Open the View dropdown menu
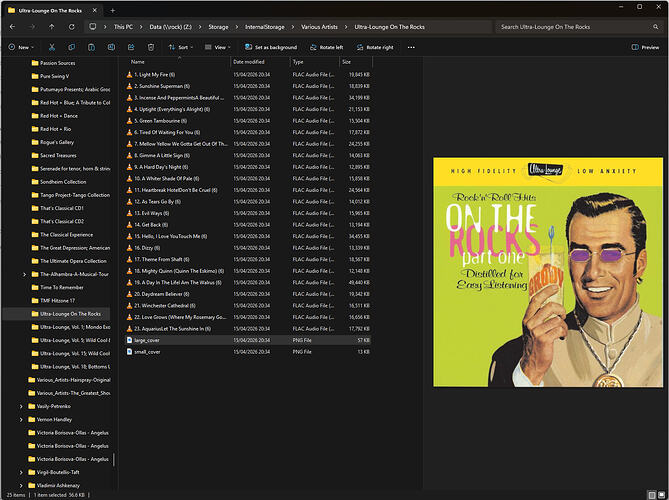Screen dimensions: 669x500 [217, 47]
